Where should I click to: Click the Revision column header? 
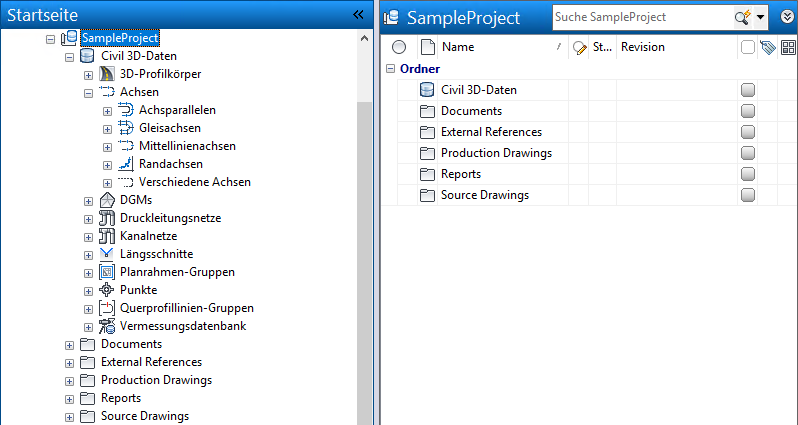pyautogui.click(x=643, y=47)
